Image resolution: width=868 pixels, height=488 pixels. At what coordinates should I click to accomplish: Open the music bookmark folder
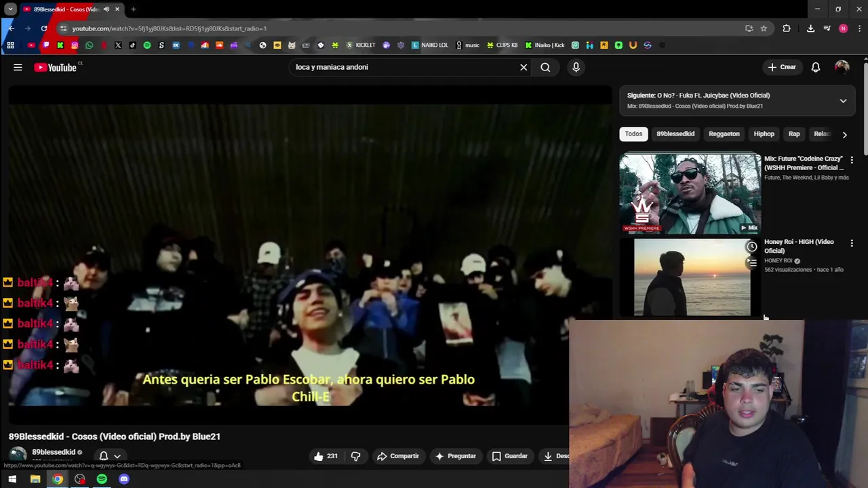(x=467, y=45)
